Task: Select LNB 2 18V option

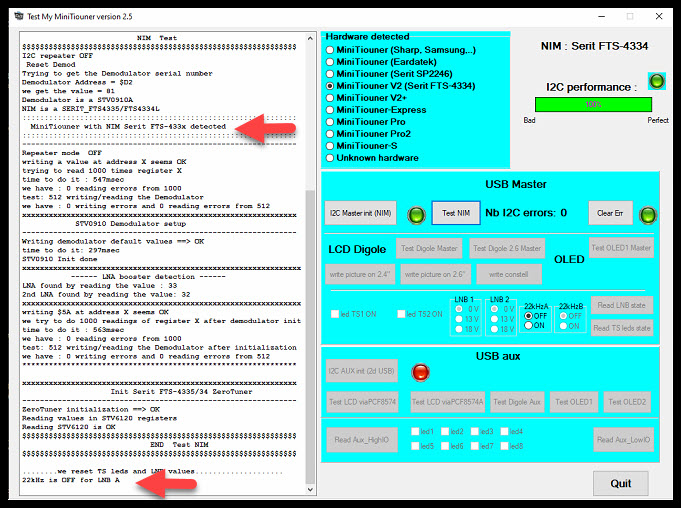Action: pos(494,329)
